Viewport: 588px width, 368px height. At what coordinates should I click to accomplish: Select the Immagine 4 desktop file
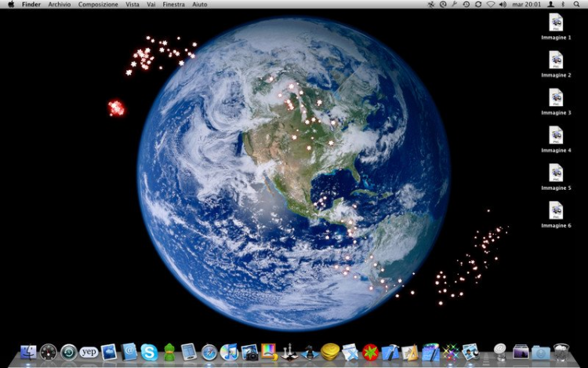[556, 139]
